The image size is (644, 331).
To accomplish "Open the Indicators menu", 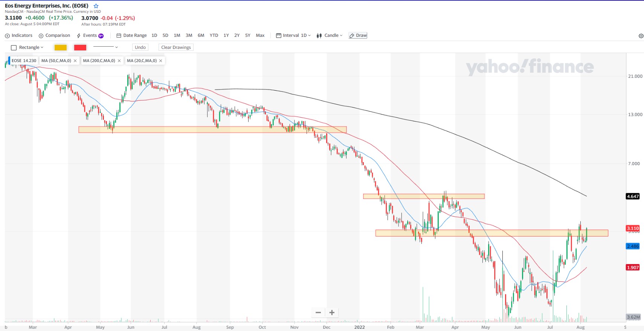I will 18,35.
